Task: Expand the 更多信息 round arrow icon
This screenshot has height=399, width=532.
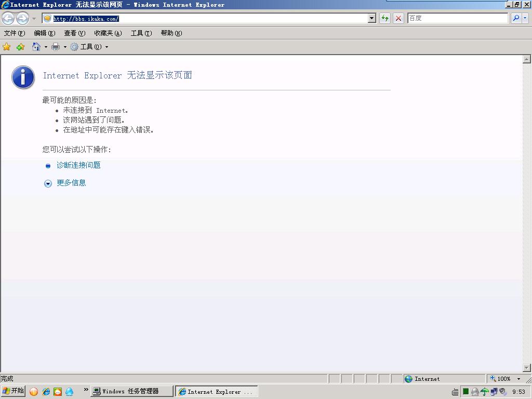Action: coord(48,183)
